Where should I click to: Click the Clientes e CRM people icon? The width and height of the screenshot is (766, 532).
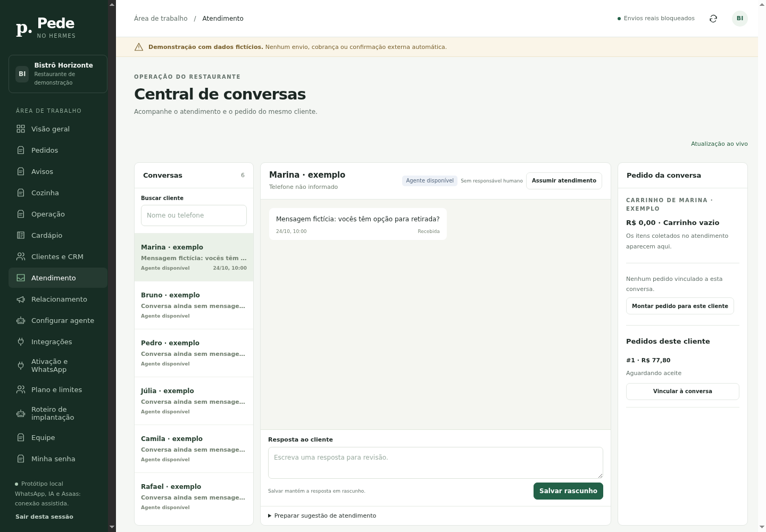coord(21,256)
